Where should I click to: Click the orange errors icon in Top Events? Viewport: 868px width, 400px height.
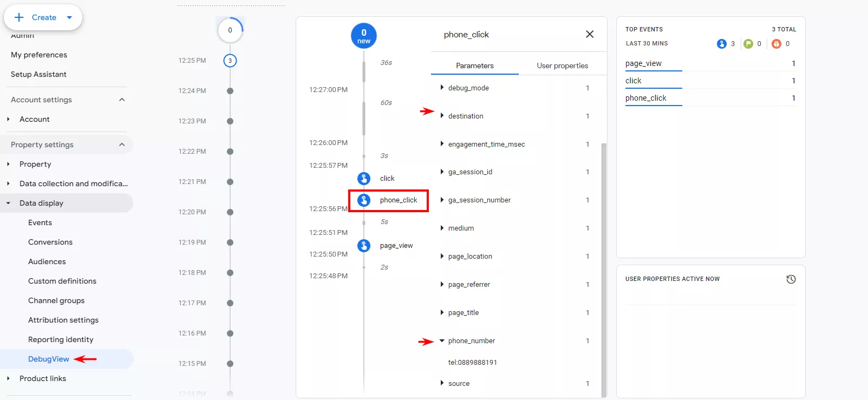(776, 44)
